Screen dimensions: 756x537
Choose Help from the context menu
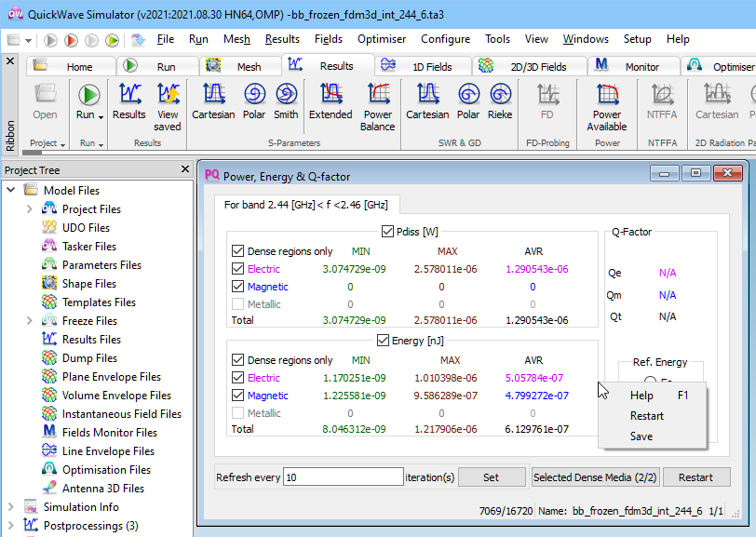click(x=653, y=396)
